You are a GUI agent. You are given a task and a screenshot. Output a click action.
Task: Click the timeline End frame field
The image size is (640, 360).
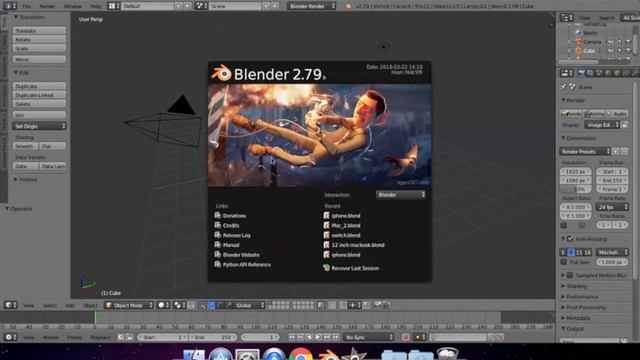(x=213, y=337)
